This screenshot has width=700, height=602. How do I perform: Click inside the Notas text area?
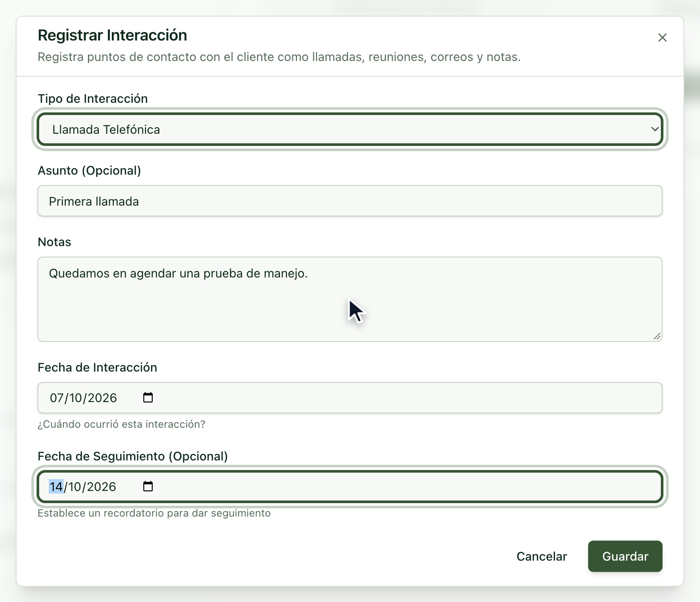(350, 299)
